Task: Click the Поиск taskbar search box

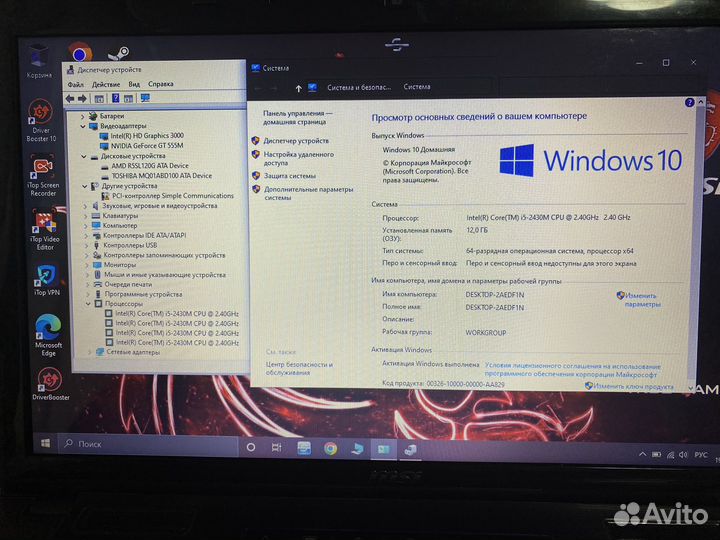Action: pyautogui.click(x=148, y=444)
